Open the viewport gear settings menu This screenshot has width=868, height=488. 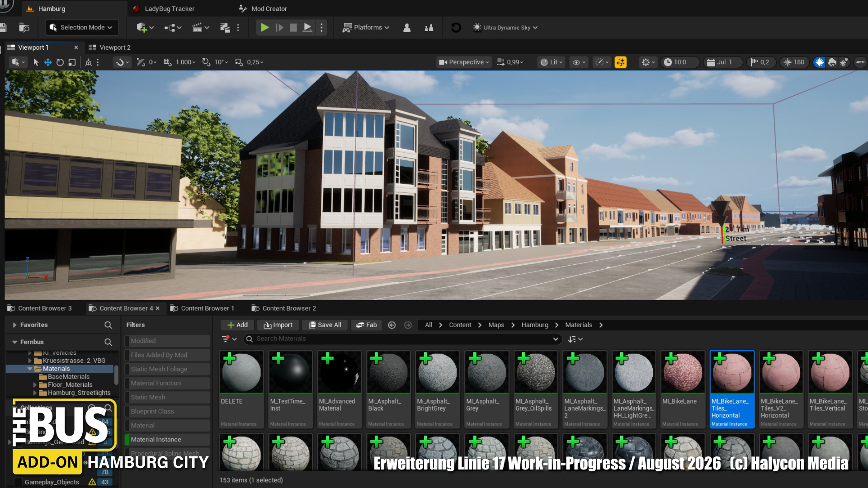click(648, 62)
